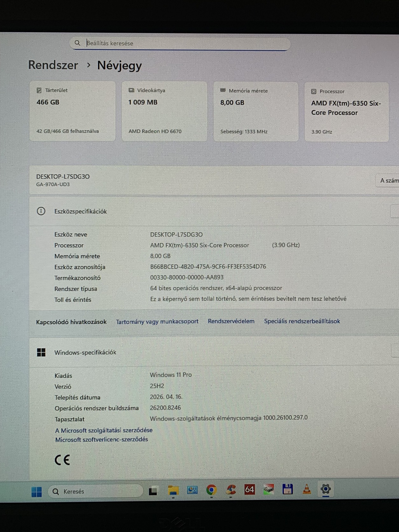Click the 42 GB/466 GB felhasználva text
The image size is (399, 532).
click(67, 131)
